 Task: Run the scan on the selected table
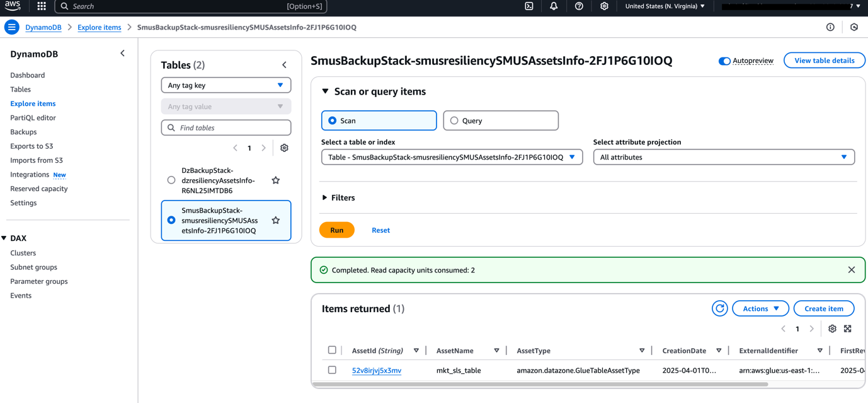(x=336, y=230)
